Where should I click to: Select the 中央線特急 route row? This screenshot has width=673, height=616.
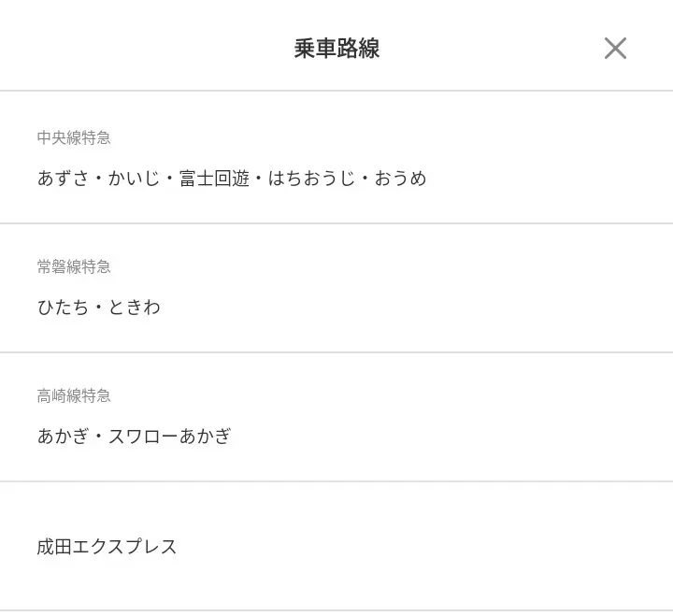[x=336, y=158]
